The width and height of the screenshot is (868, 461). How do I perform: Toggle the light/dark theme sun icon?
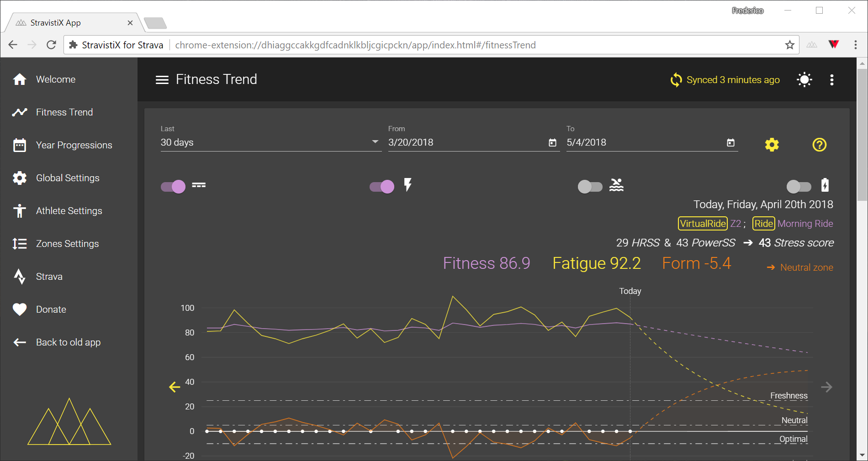coord(804,80)
